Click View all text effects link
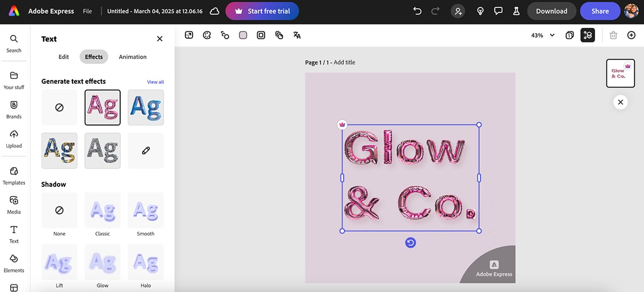Screen dimensions: 644x292 click(x=155, y=82)
